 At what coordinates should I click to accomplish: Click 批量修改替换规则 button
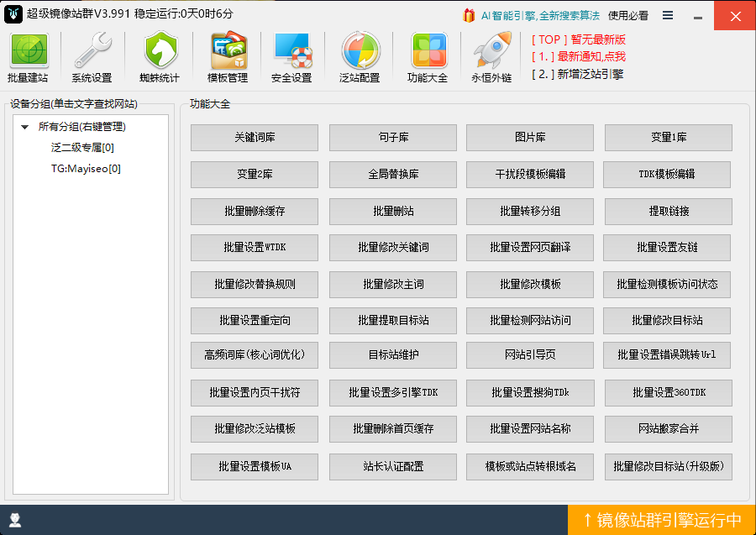pos(255,285)
